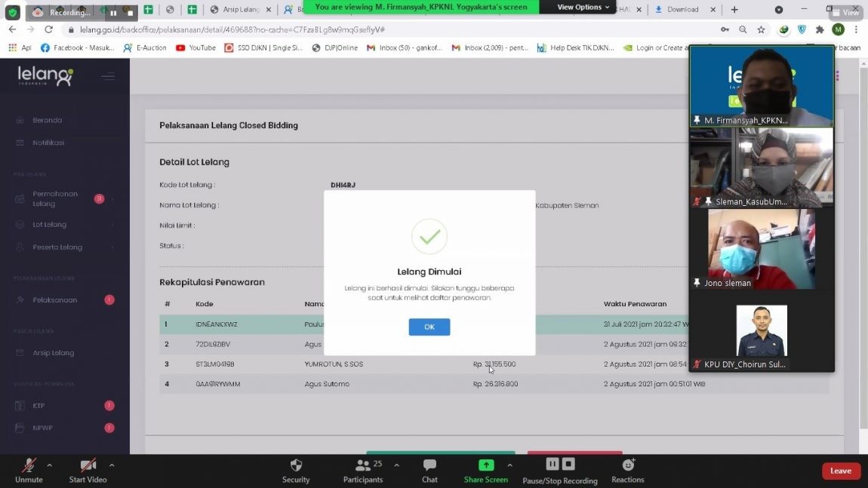Click the green Share Screen icon
868x488 pixels.
[486, 465]
